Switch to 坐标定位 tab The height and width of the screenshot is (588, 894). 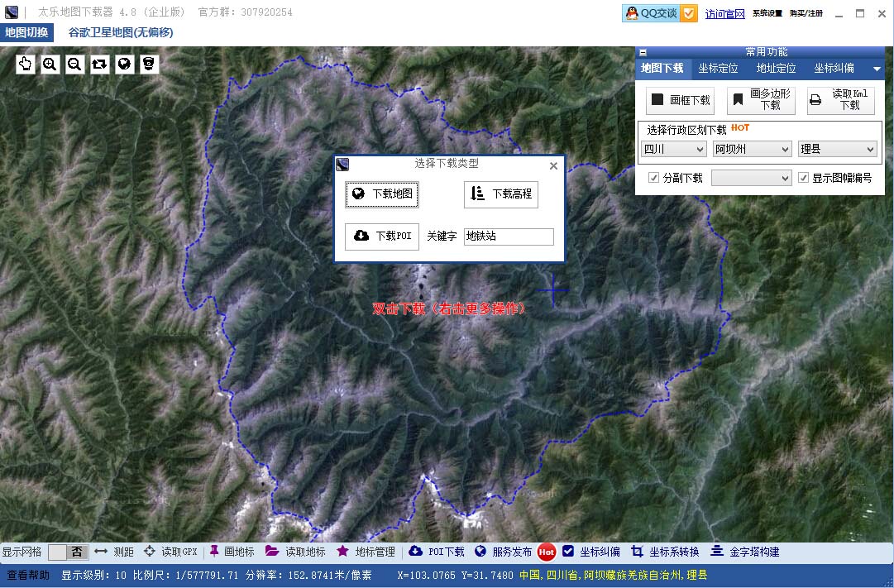click(719, 69)
